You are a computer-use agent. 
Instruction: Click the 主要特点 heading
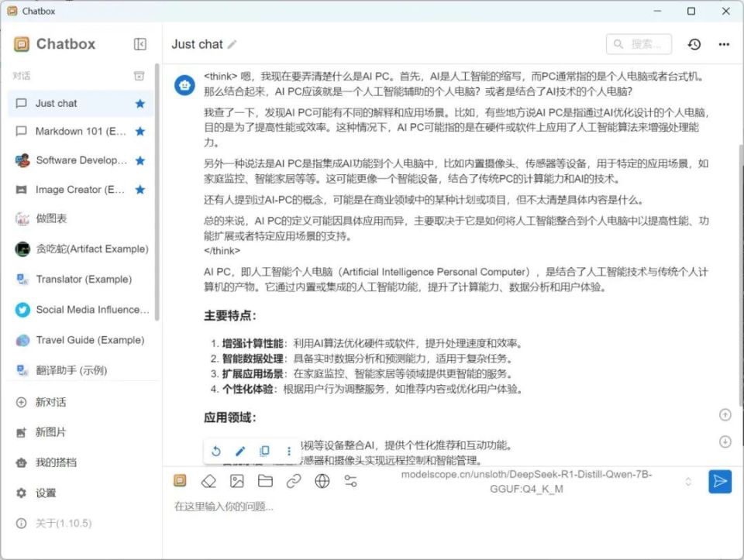coord(230,316)
